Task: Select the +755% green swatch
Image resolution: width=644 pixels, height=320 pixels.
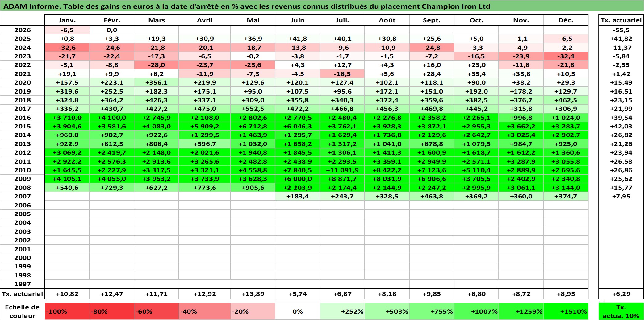Action: click(432, 311)
